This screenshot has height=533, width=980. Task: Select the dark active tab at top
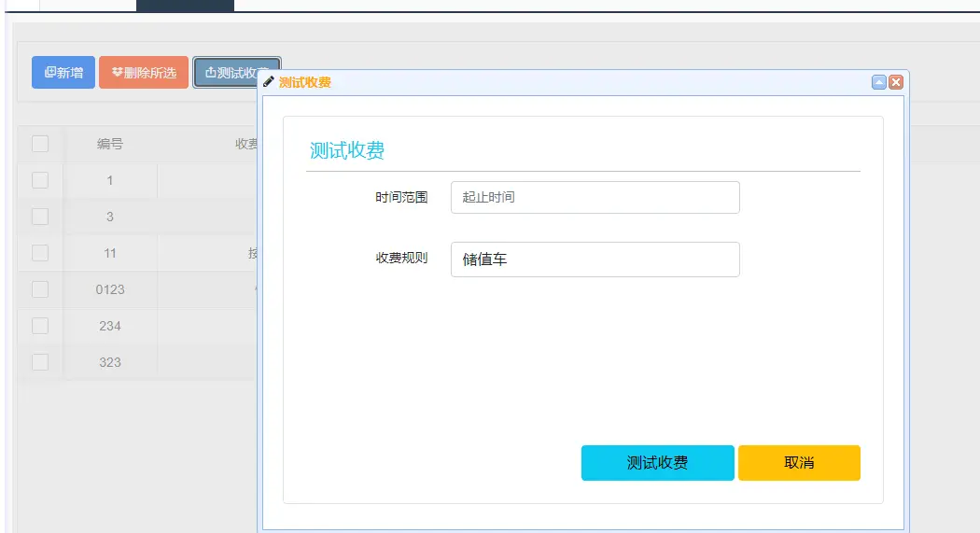(185, 5)
